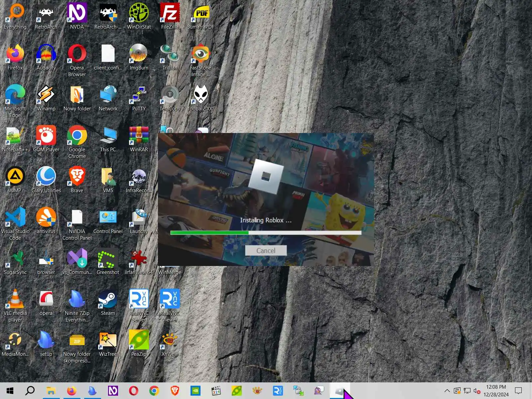Select the NVDA desktop shortcut

[77, 16]
